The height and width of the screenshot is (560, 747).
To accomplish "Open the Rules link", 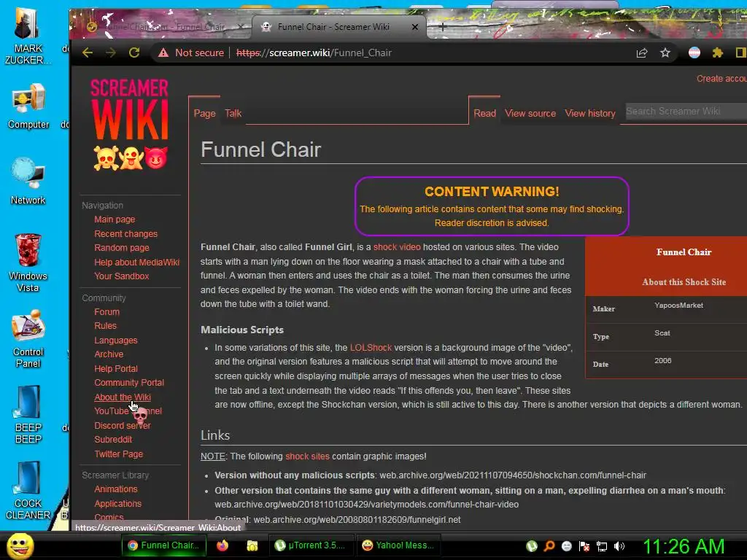I will (105, 326).
